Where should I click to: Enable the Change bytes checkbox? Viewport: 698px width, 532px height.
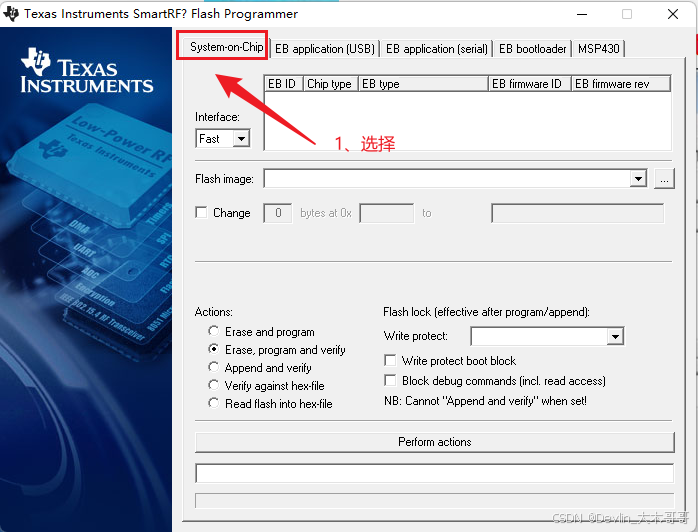(201, 212)
